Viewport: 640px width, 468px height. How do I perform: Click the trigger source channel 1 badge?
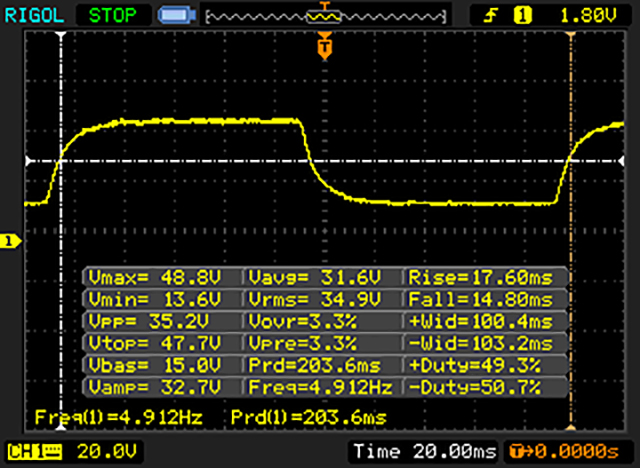click(x=523, y=16)
